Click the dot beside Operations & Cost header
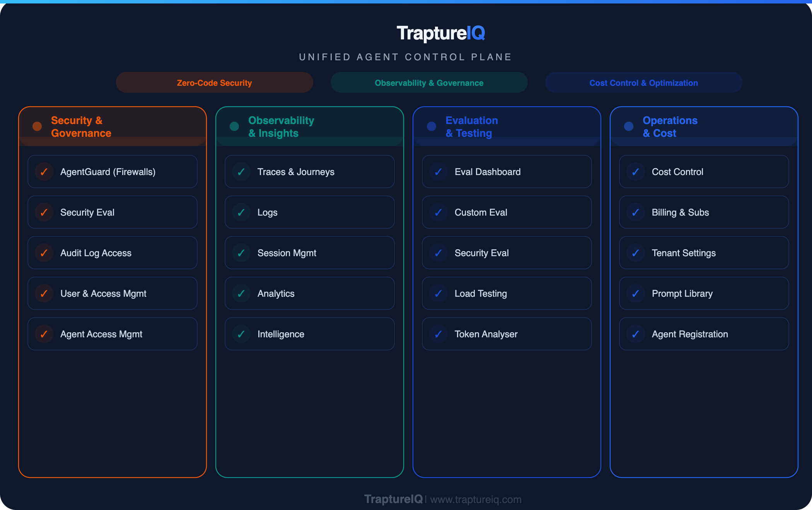Viewport: 812px width, 510px height. pos(628,126)
